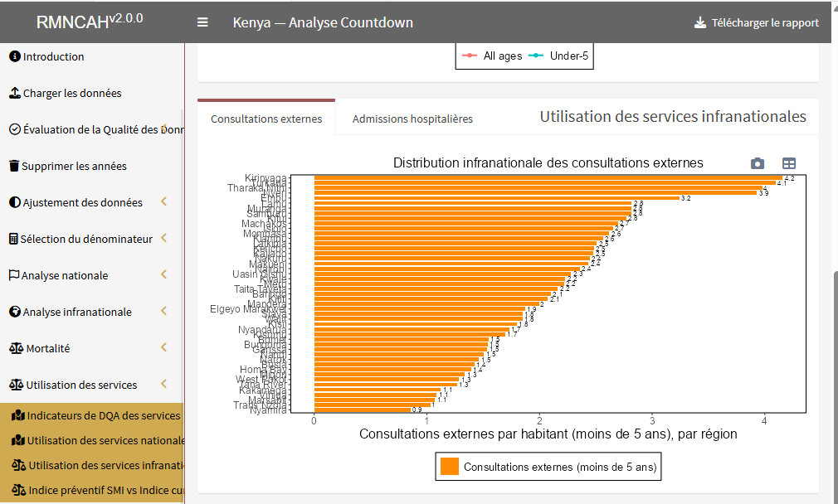Switch to the Consultations externes tab
Image resolution: width=838 pixels, height=504 pixels.
click(x=266, y=119)
